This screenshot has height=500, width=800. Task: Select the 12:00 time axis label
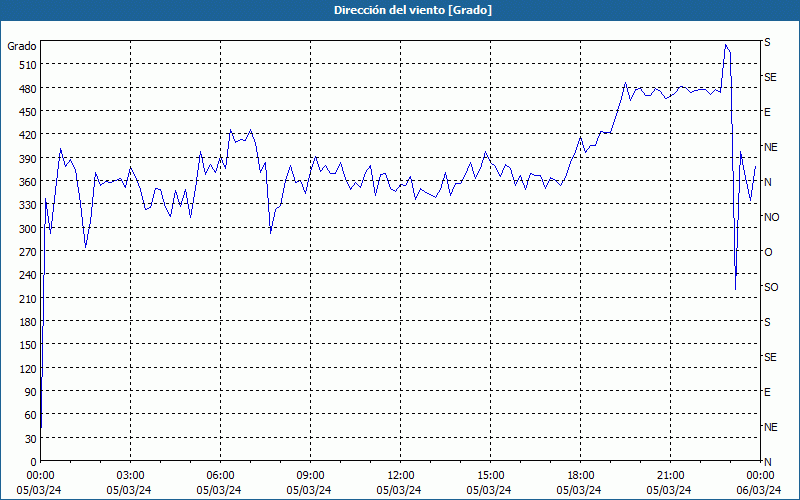401,476
